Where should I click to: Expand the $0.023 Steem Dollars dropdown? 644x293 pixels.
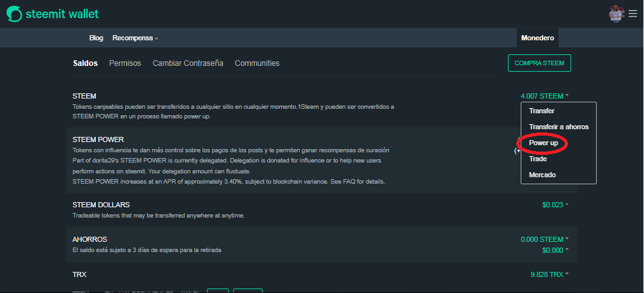coord(555,205)
